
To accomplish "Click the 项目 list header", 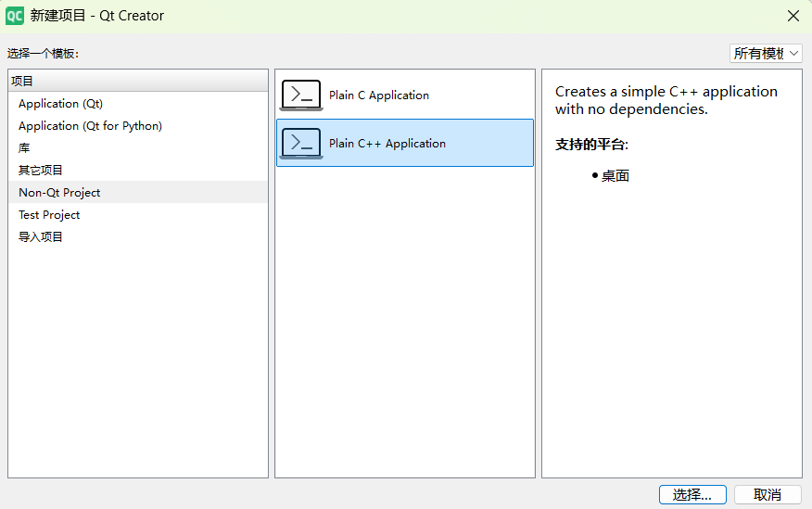I will pyautogui.click(x=138, y=81).
